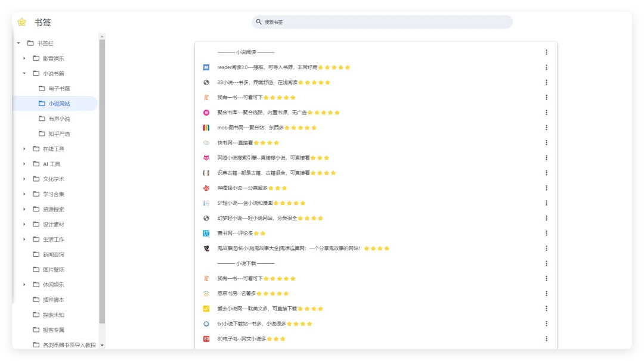Select the 识典古籍 bookmark row
Screen dimensions: 644x361
[x=376, y=173]
